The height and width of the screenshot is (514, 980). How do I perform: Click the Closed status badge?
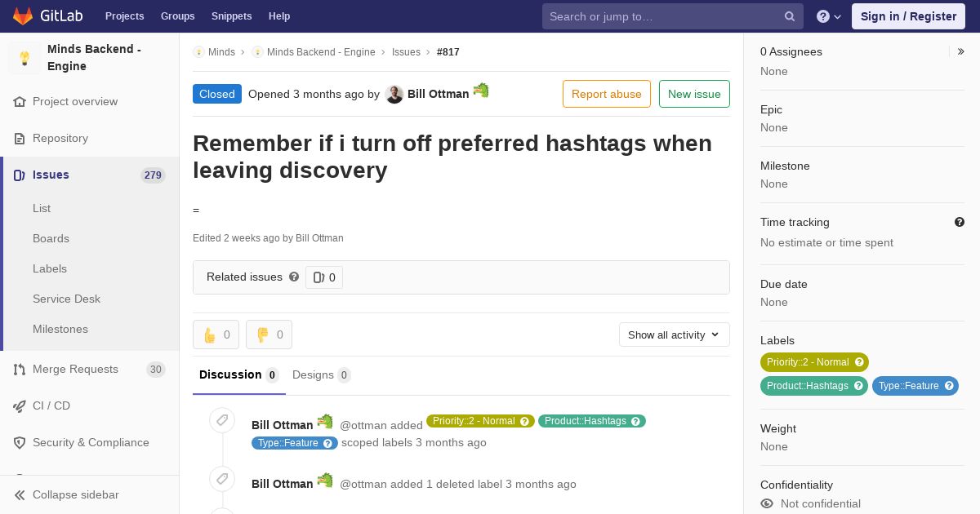tap(217, 94)
